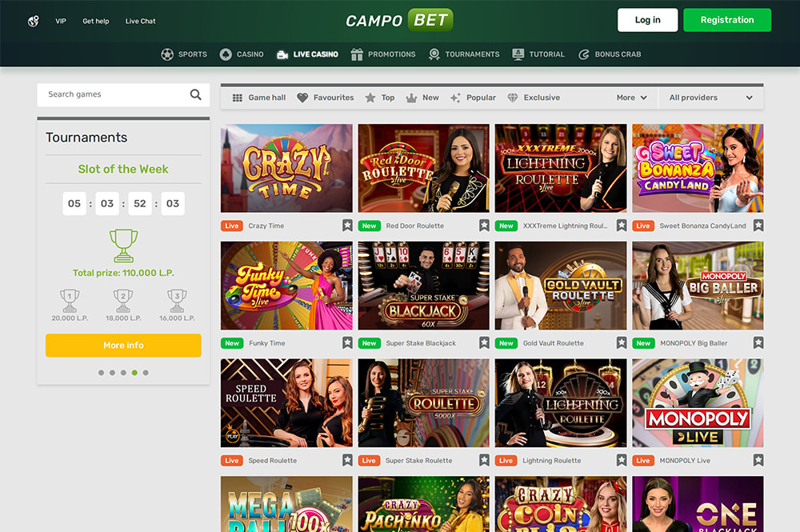Click the Sports soccer ball icon
The image size is (800, 532).
[x=167, y=54]
